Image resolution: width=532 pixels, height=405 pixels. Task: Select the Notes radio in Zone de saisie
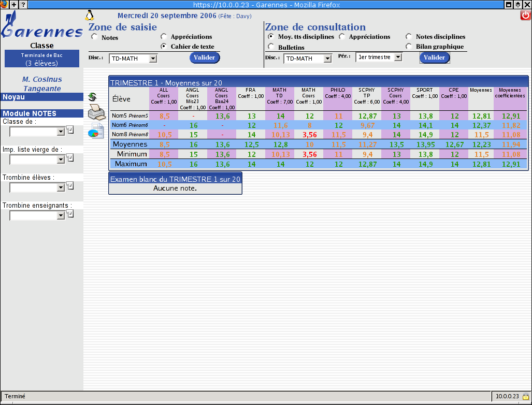(94, 37)
